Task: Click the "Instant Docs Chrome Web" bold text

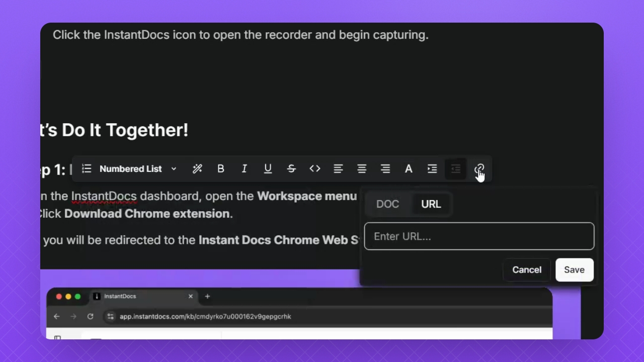Action: (274, 240)
